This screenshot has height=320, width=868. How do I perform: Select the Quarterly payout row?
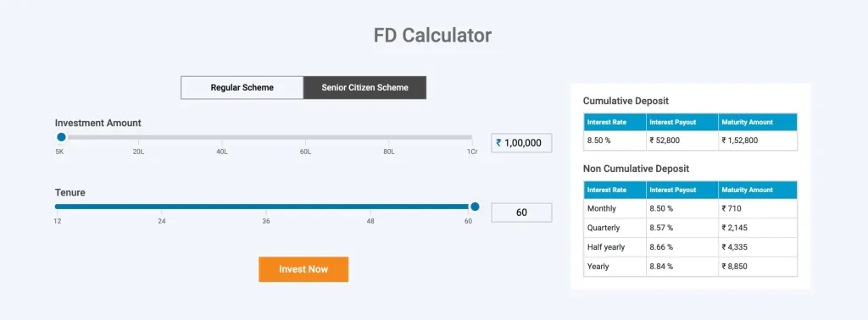690,228
